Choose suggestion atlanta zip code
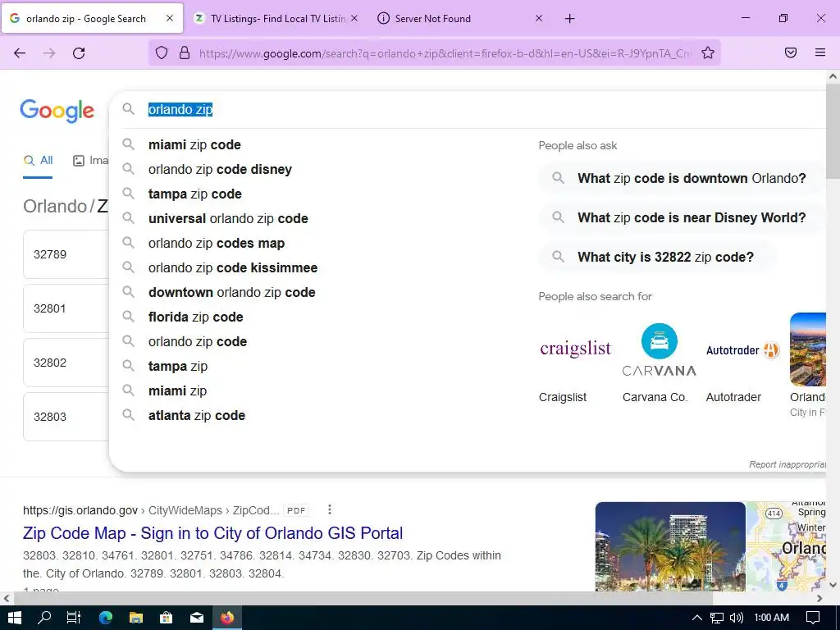The image size is (840, 630). [197, 416]
